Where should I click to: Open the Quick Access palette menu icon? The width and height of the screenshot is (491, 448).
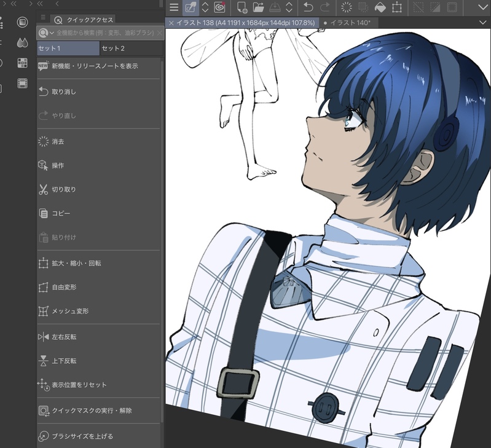click(43, 17)
